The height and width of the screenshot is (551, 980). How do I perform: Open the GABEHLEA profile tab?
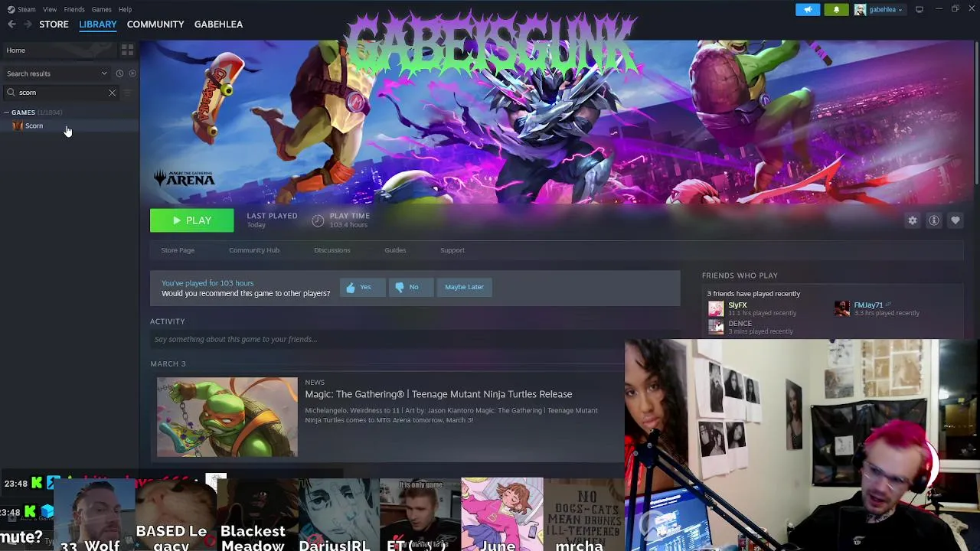(x=218, y=24)
